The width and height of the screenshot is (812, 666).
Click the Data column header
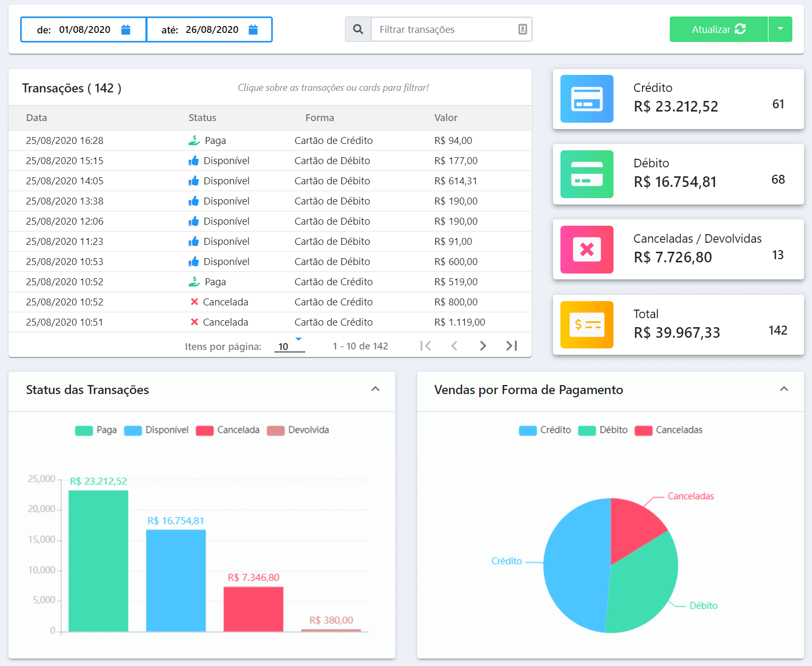point(37,118)
